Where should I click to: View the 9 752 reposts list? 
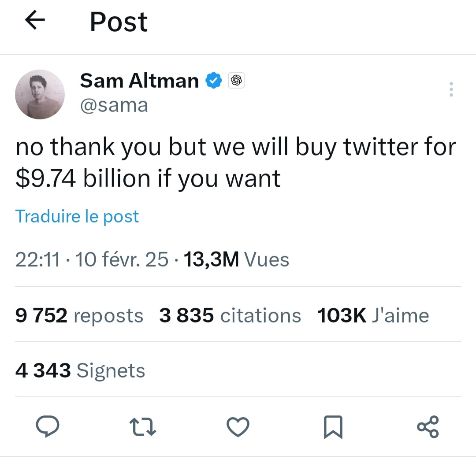79,315
